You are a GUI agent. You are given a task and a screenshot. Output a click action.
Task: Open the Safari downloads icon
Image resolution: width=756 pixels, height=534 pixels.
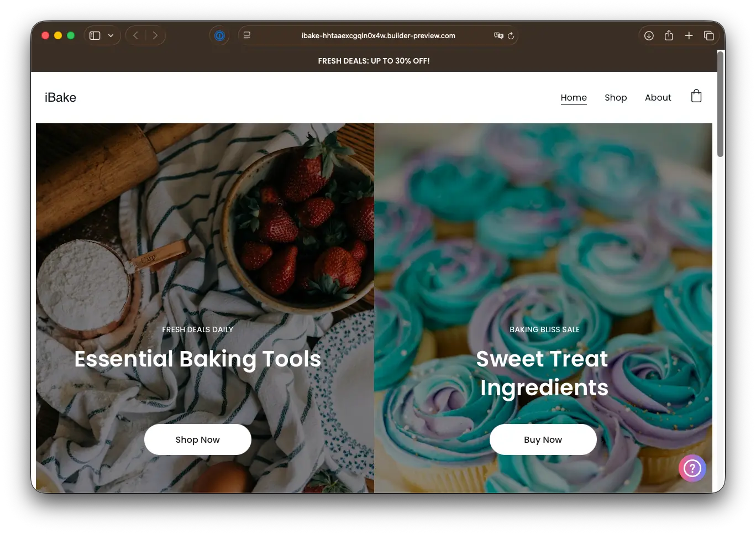649,36
